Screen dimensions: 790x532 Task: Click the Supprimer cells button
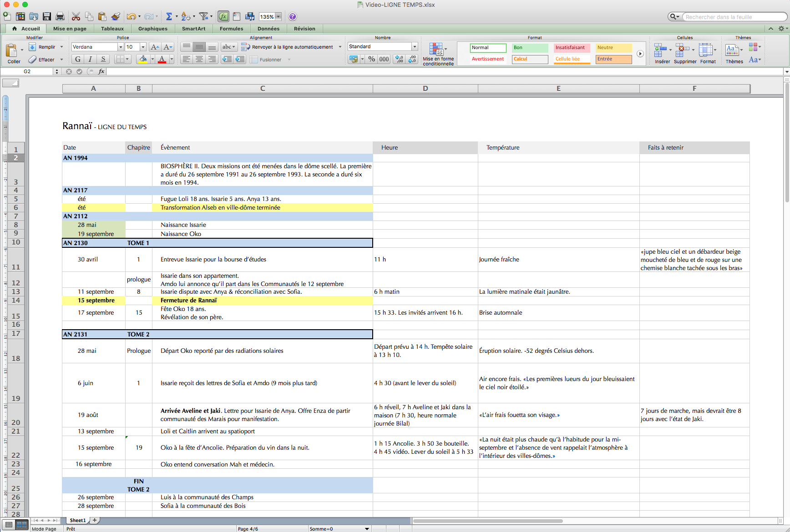pos(685,54)
